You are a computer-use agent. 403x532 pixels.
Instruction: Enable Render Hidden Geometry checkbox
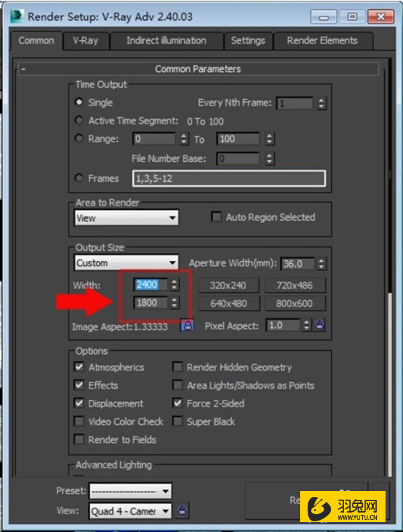[x=177, y=367]
